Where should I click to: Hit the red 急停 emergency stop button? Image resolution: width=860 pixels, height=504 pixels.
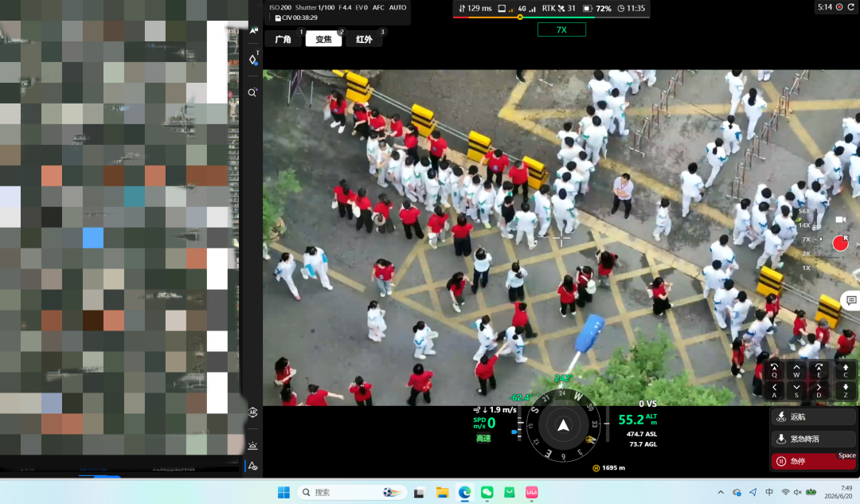pos(813,461)
